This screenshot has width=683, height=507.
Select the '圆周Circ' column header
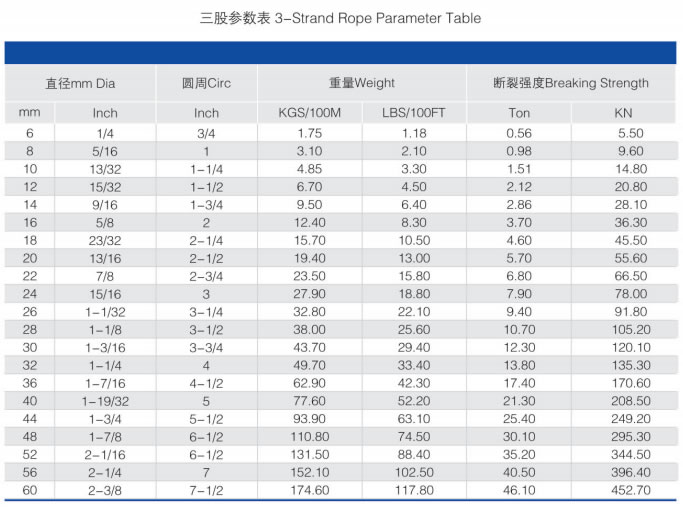206,83
